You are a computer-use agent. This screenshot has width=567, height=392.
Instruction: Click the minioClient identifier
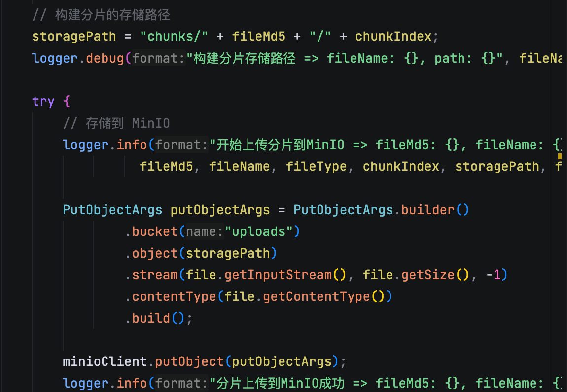pos(105,361)
